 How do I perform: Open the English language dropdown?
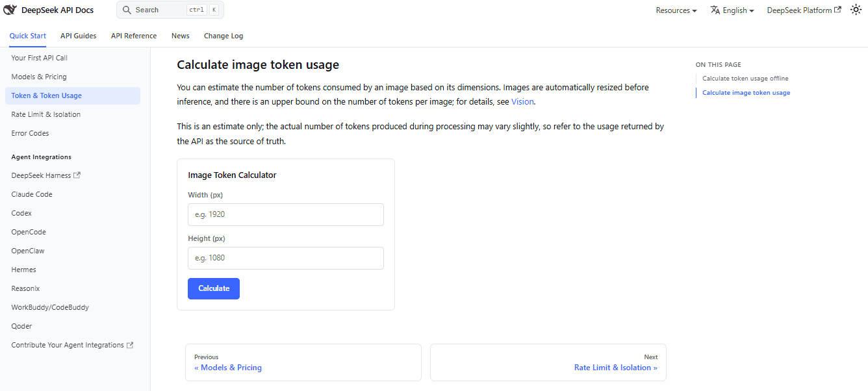pos(732,10)
